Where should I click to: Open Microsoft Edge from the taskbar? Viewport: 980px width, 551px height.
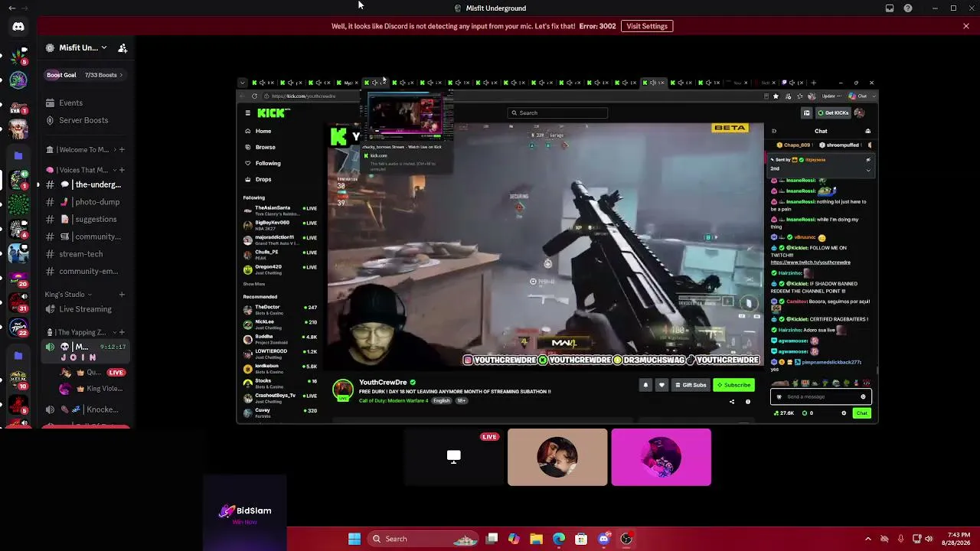tap(559, 539)
